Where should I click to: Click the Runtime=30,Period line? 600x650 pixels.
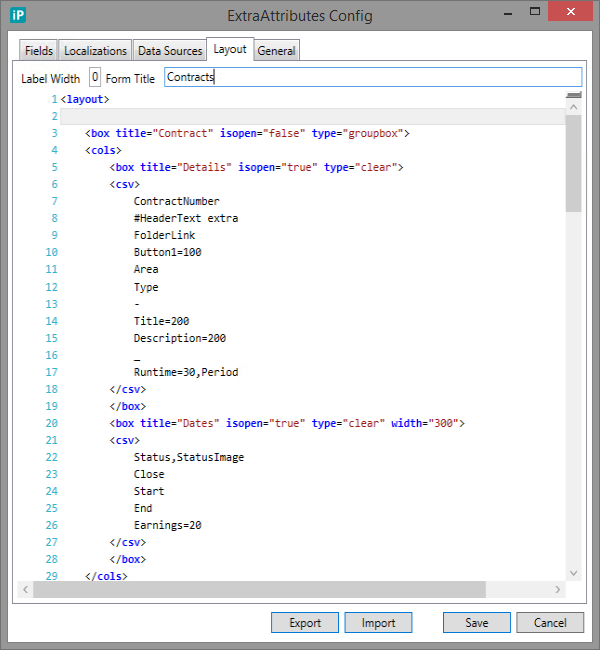pos(186,372)
